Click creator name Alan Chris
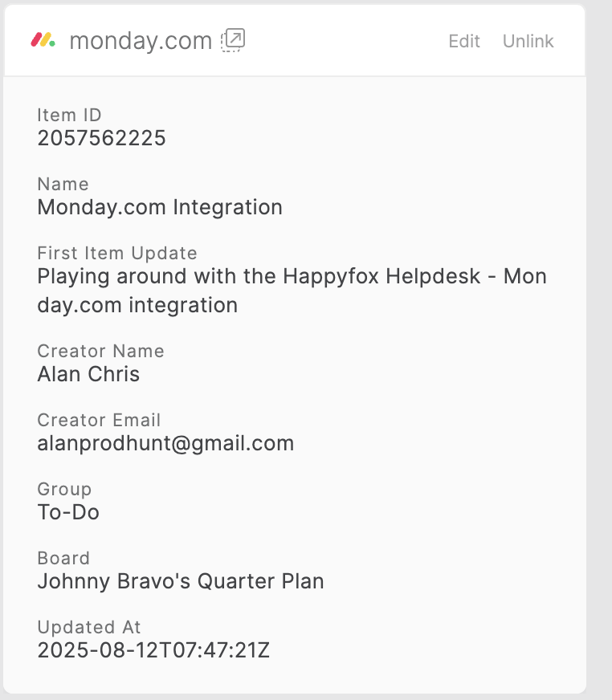 88,374
